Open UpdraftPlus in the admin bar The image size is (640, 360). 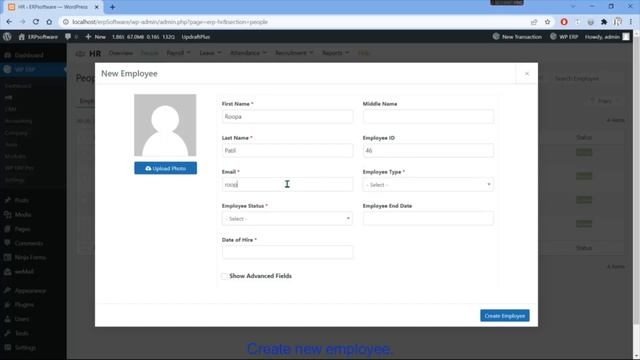click(x=196, y=37)
